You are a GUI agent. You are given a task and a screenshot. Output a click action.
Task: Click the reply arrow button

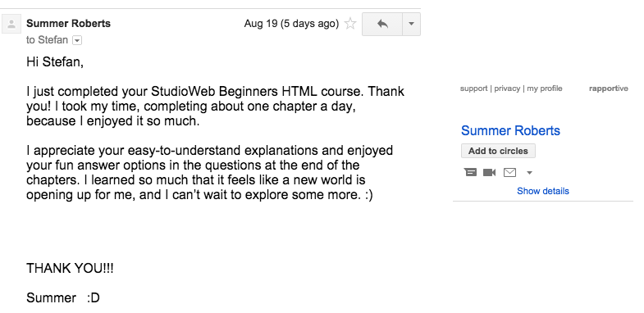coord(382,25)
